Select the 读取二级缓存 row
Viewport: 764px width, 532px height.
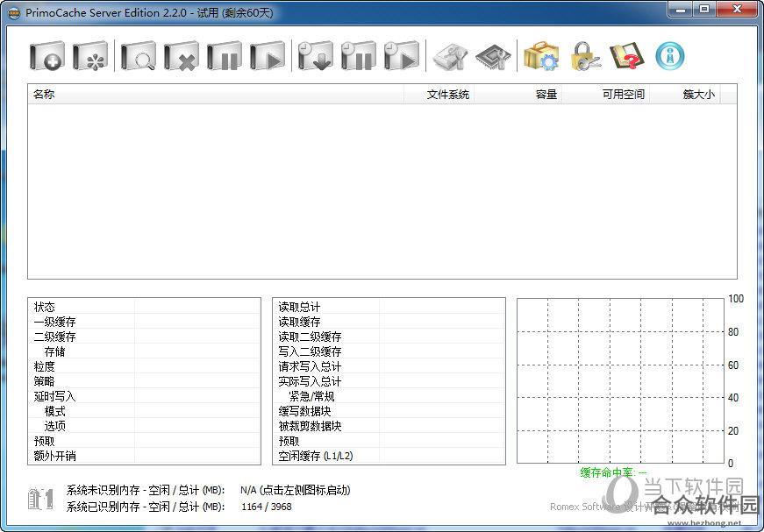pos(389,337)
